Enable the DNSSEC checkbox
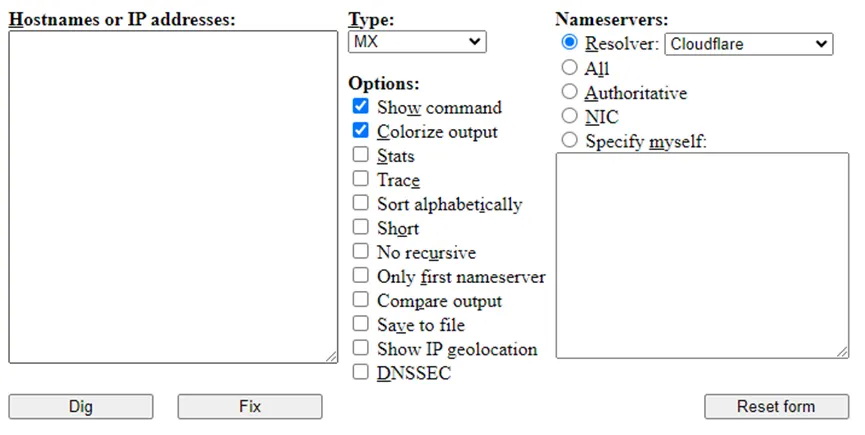865x435 pixels. click(x=360, y=372)
